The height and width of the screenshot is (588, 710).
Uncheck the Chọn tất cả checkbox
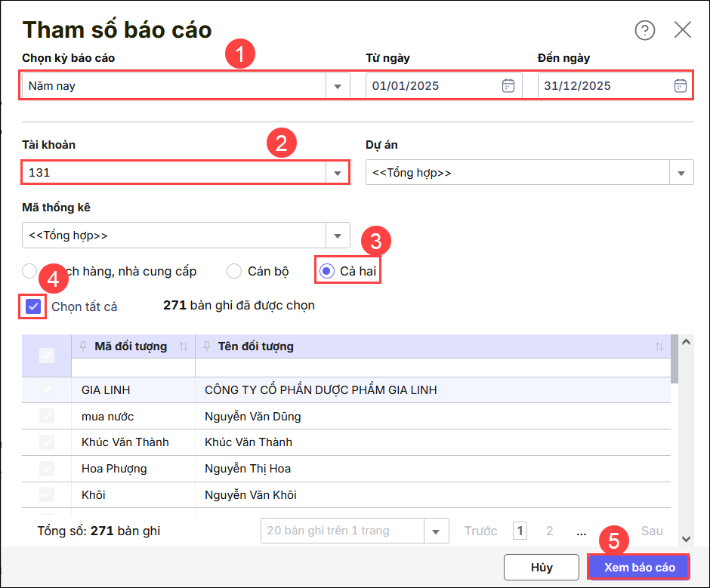(32, 306)
